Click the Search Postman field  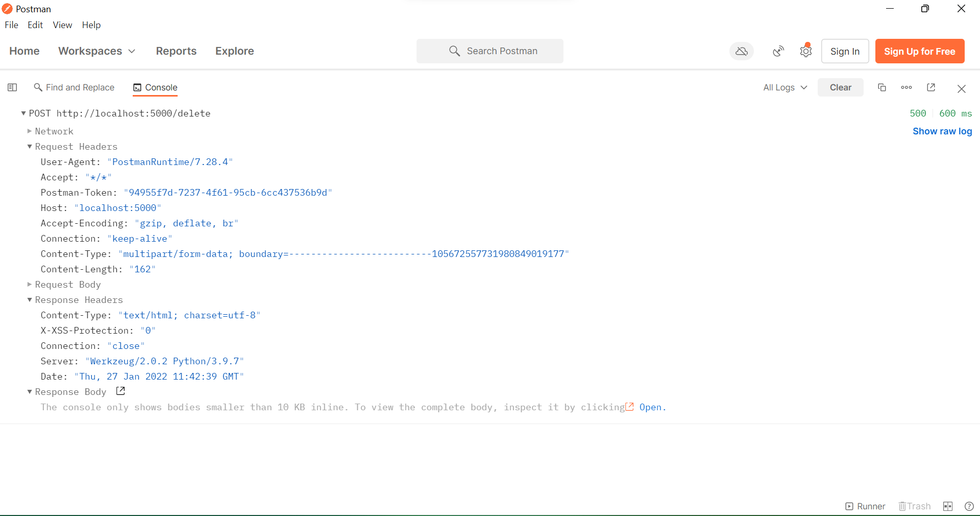coord(490,51)
